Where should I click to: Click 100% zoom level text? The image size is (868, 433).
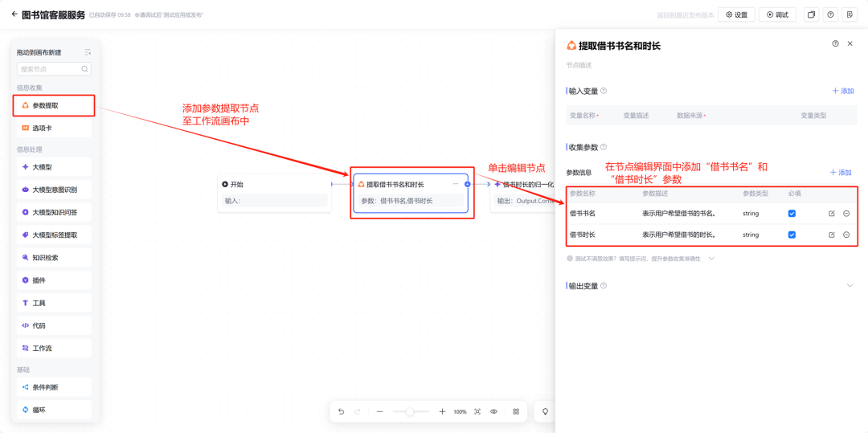click(460, 412)
